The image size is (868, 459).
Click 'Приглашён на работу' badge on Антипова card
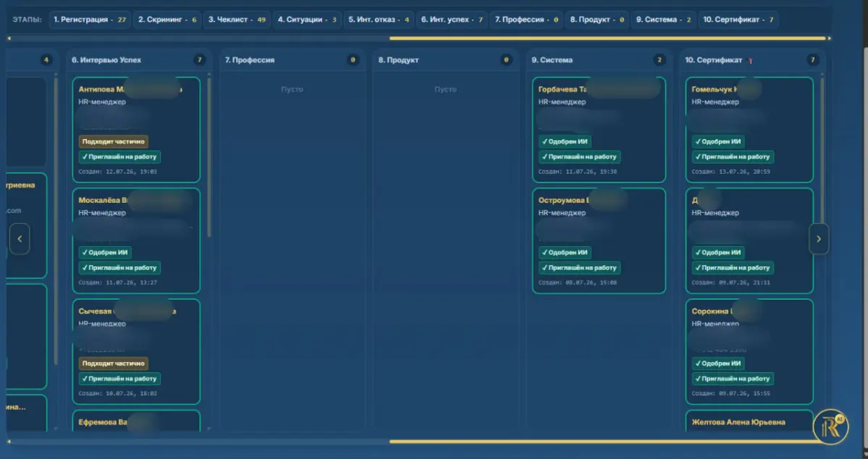[x=119, y=156]
